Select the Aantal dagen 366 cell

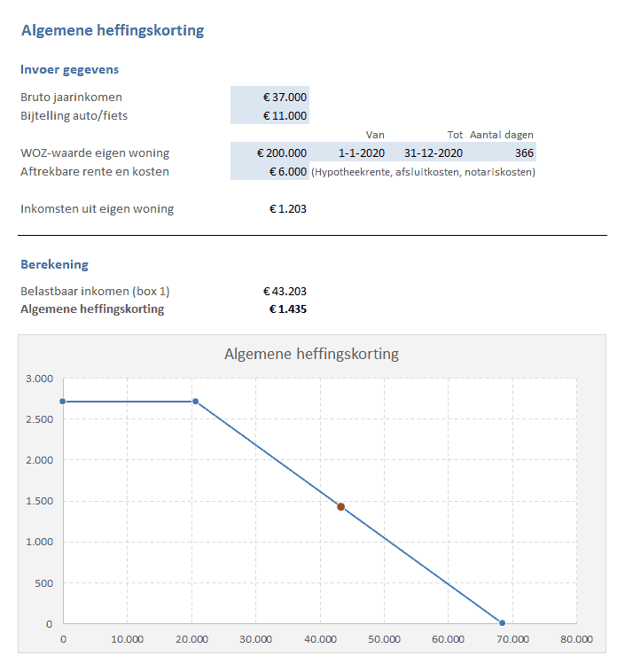click(x=502, y=152)
